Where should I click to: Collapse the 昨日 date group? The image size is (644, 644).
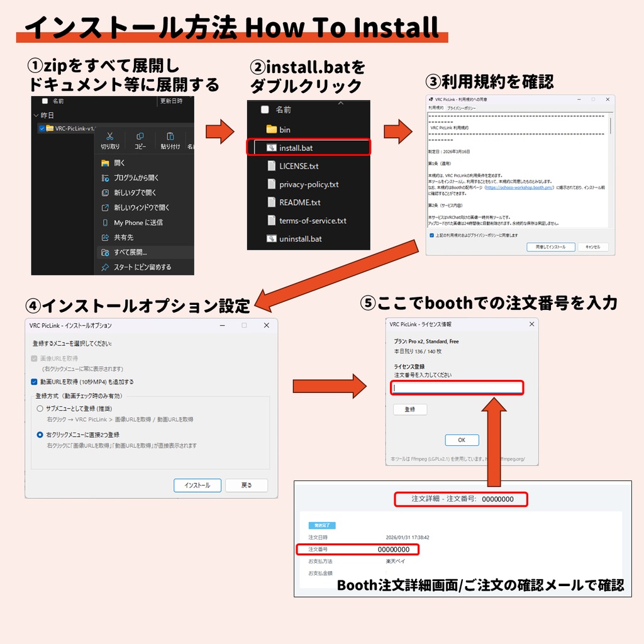36,116
